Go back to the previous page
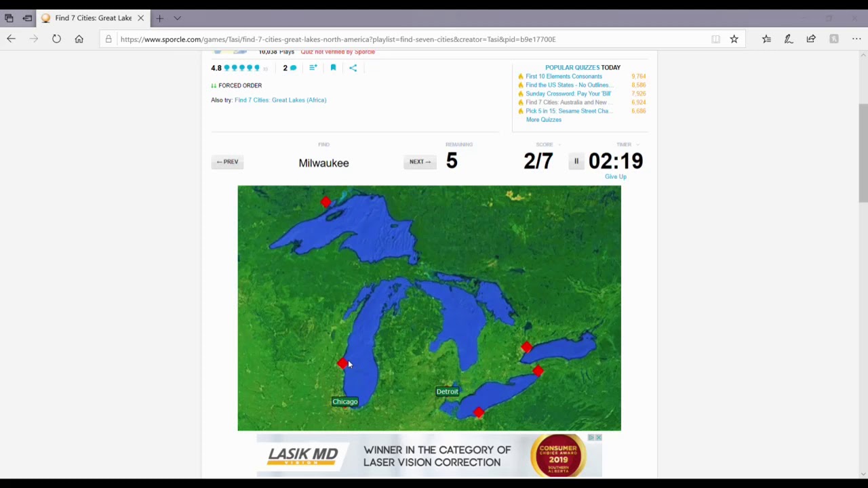The height and width of the screenshot is (488, 868). click(12, 39)
